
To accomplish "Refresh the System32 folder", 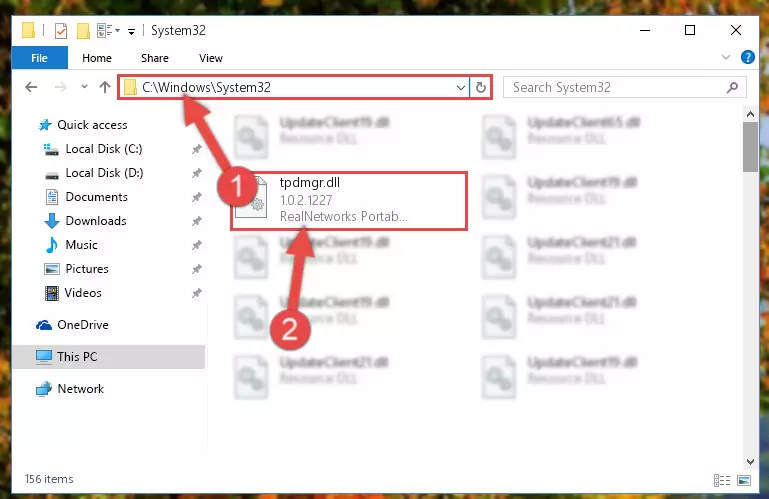I will pos(481,88).
